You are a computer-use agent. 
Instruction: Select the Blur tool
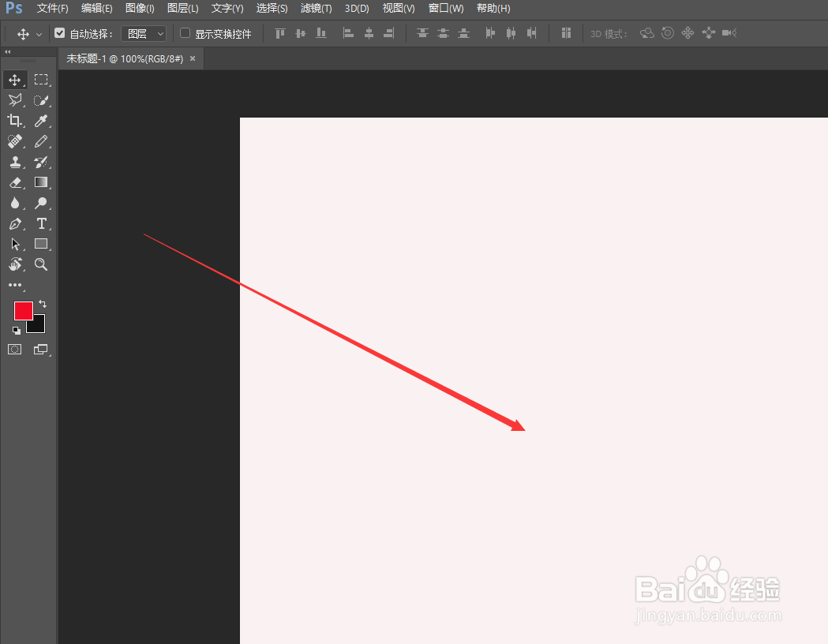click(x=15, y=204)
